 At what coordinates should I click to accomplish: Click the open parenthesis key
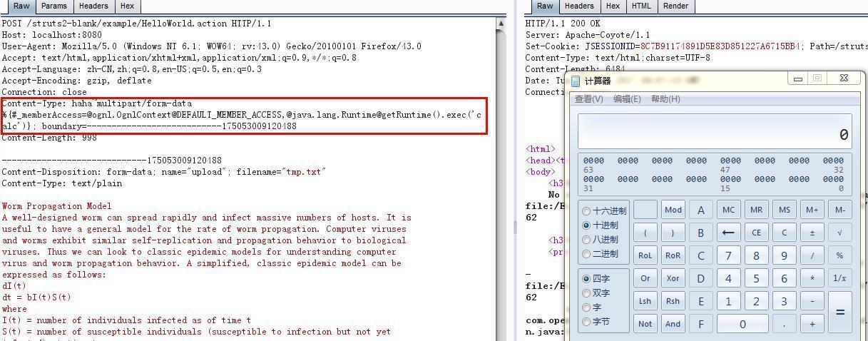tap(645, 233)
